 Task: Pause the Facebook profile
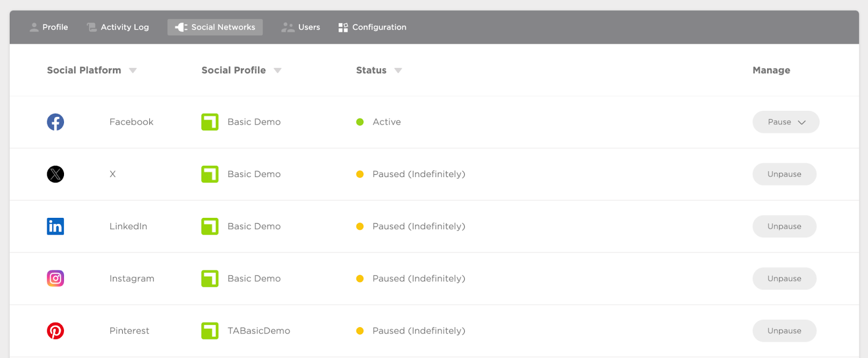coord(786,122)
